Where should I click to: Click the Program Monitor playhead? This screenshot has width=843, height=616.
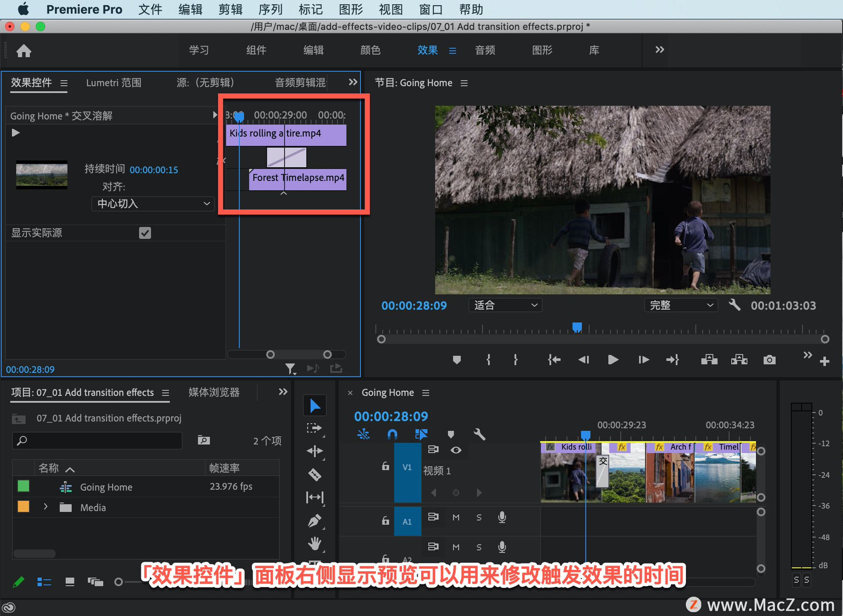(577, 328)
